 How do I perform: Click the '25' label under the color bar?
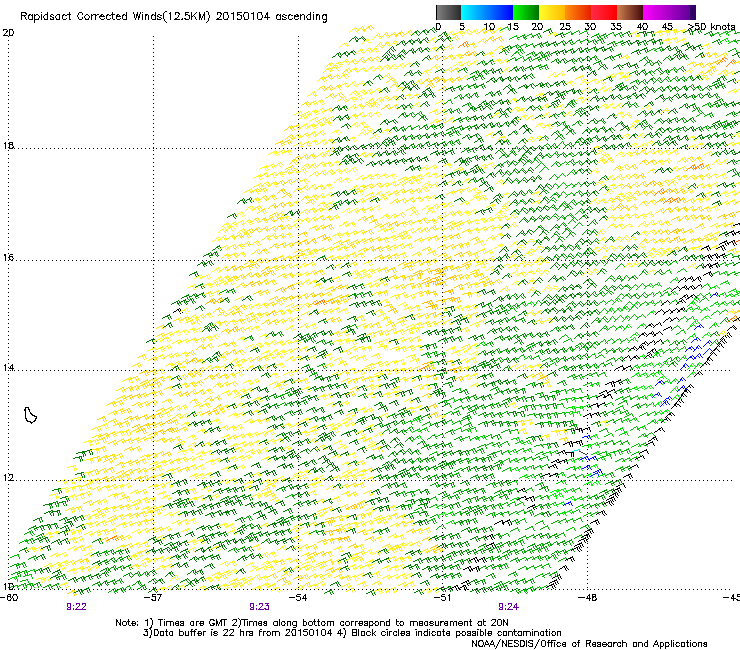coord(565,26)
